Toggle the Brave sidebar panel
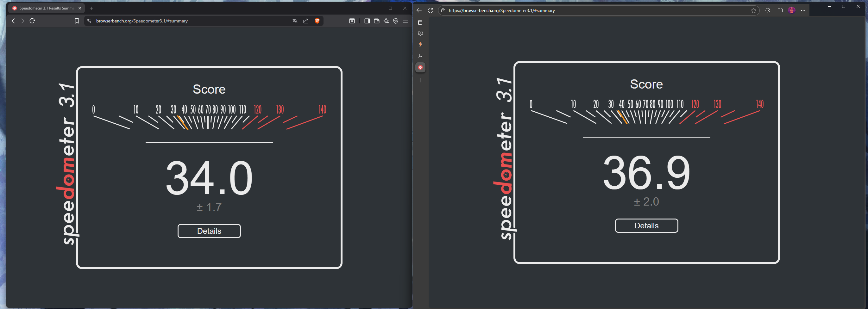868x309 pixels. pos(367,21)
